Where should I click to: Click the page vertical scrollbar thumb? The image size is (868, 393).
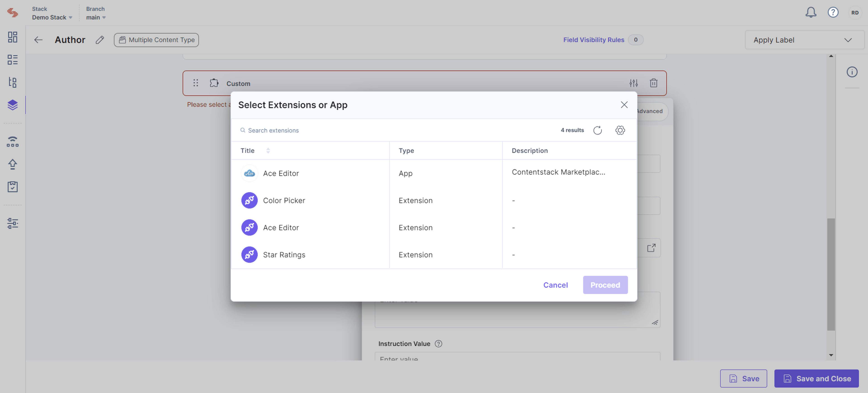pos(831,274)
